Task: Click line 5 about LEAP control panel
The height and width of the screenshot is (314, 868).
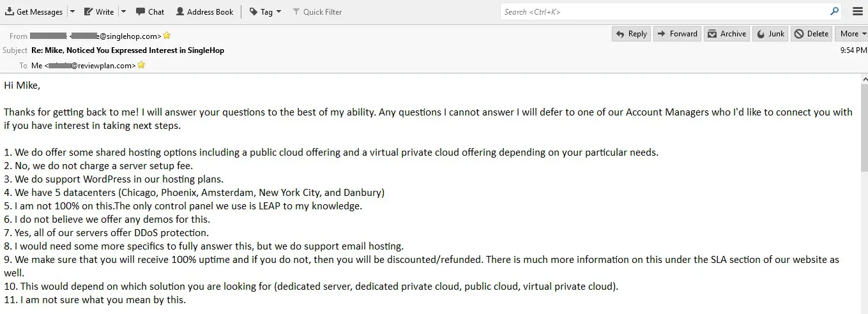Action: coord(183,206)
